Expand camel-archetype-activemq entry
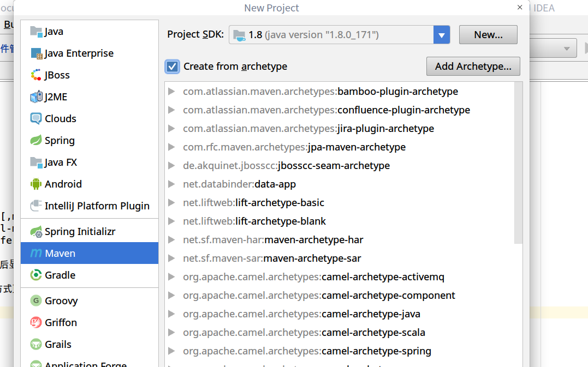The width and height of the screenshot is (588, 367). [x=171, y=276]
